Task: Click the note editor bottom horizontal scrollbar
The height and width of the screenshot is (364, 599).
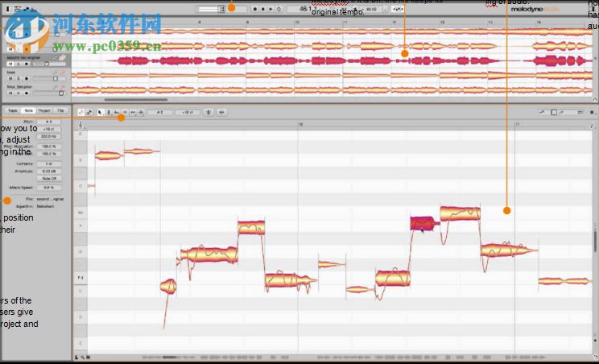Action: (170, 358)
